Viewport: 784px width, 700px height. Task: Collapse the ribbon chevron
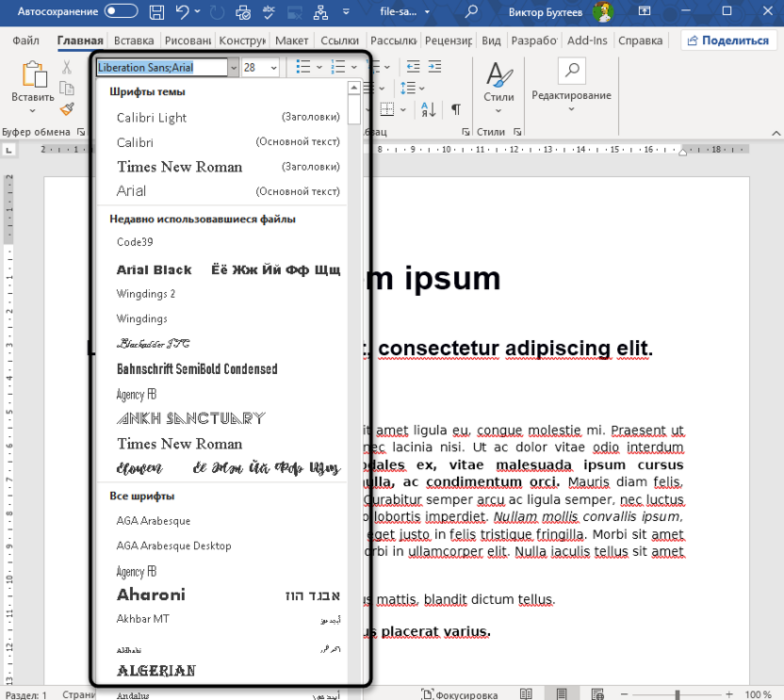[776, 133]
